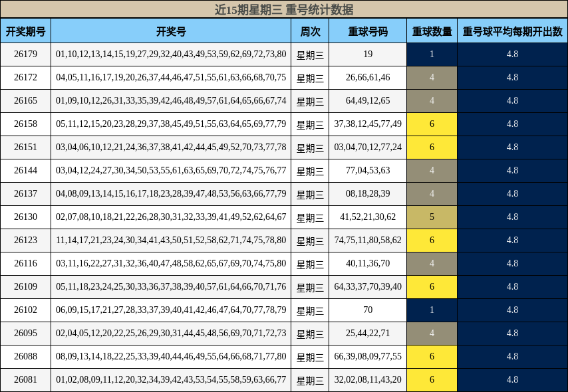Click the count 4 for issue 26095
This screenshot has width=568, height=392.
pyautogui.click(x=432, y=333)
